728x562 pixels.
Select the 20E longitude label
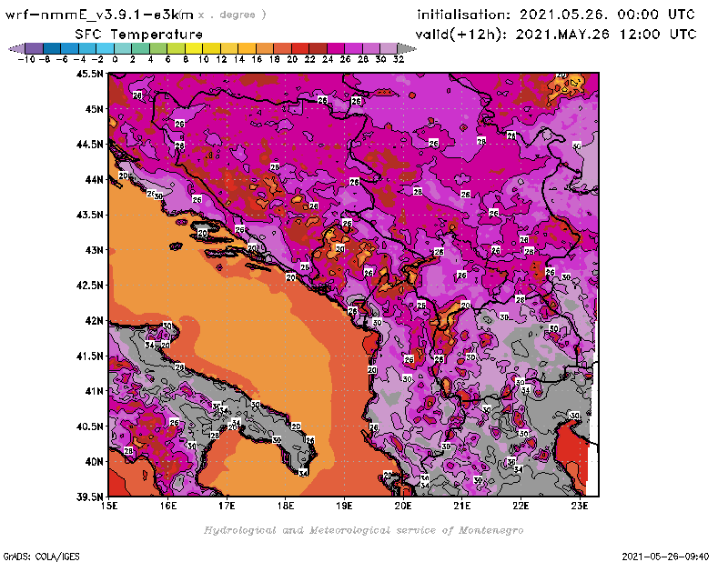point(403,506)
